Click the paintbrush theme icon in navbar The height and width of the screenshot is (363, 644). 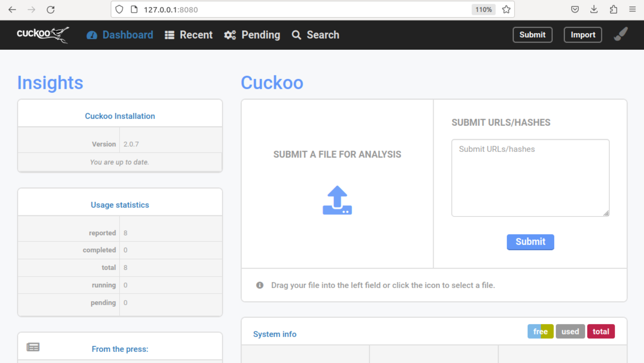(x=621, y=34)
